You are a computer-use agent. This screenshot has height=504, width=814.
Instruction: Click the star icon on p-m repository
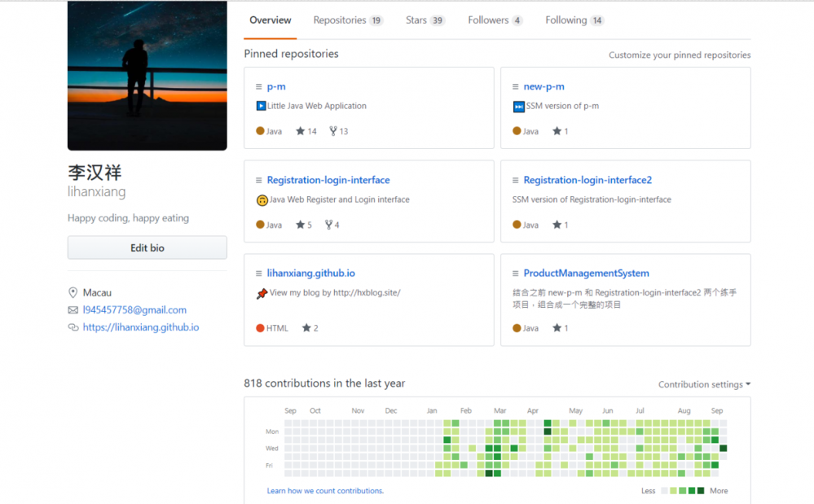300,131
